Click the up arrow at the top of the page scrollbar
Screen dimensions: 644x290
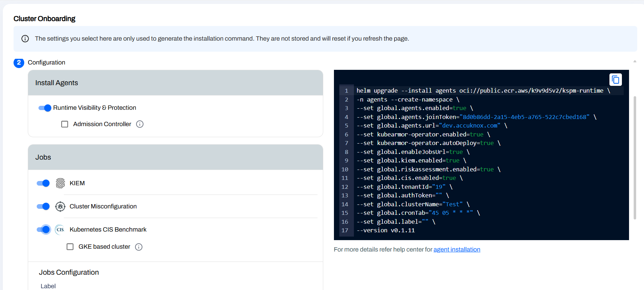point(635,61)
